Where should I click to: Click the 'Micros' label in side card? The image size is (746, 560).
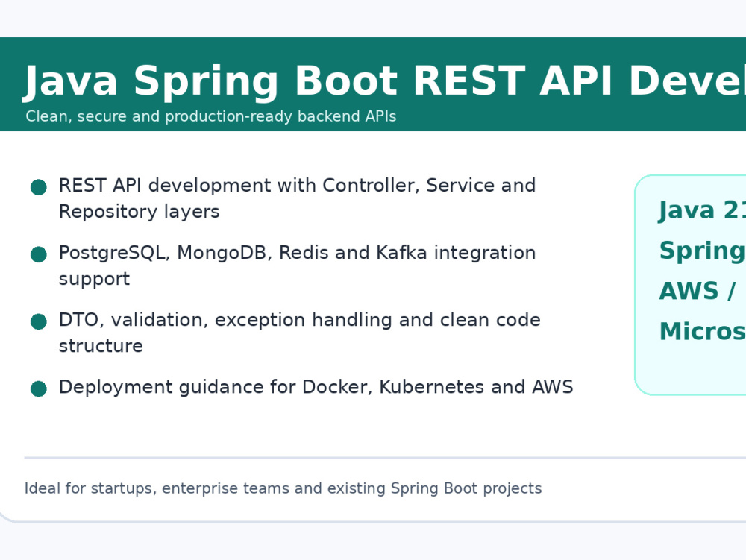[x=702, y=331]
